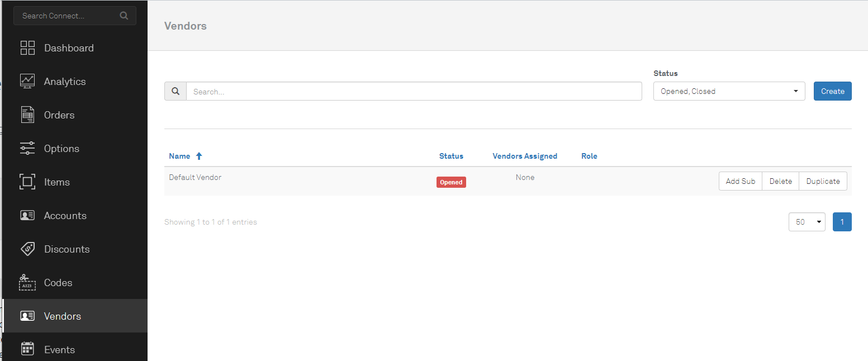Click the sidebar search magnifier icon

pos(124,16)
